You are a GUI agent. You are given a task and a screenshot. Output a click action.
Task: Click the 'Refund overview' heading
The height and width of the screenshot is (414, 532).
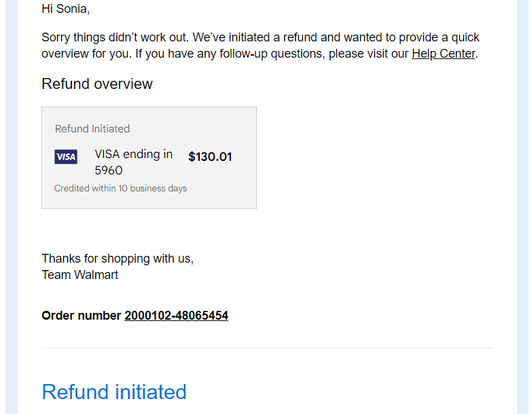click(x=97, y=83)
